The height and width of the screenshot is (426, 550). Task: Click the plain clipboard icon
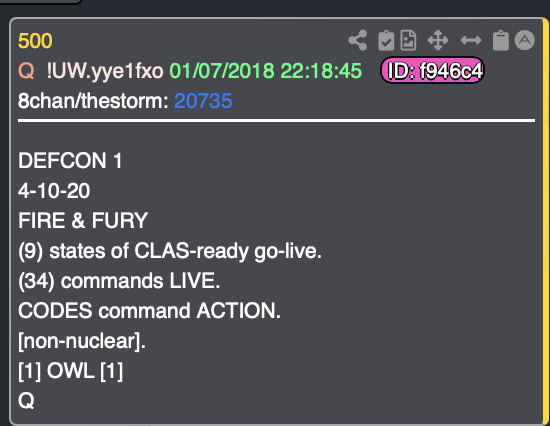[501, 41]
